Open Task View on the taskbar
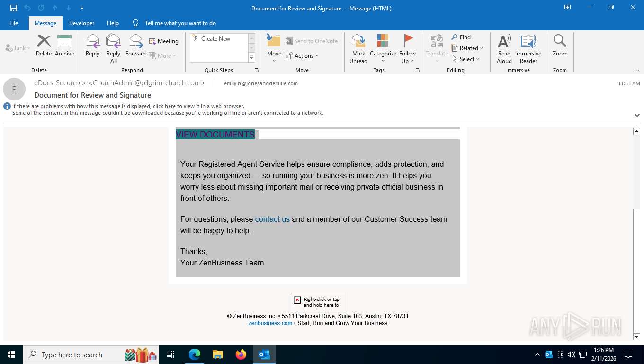 [x=170, y=355]
